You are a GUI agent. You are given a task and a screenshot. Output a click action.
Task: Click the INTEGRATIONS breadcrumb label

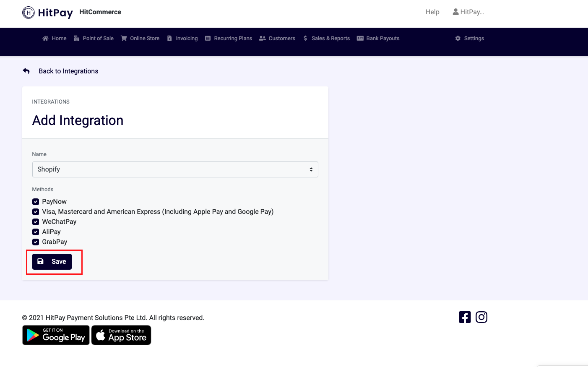pos(51,102)
